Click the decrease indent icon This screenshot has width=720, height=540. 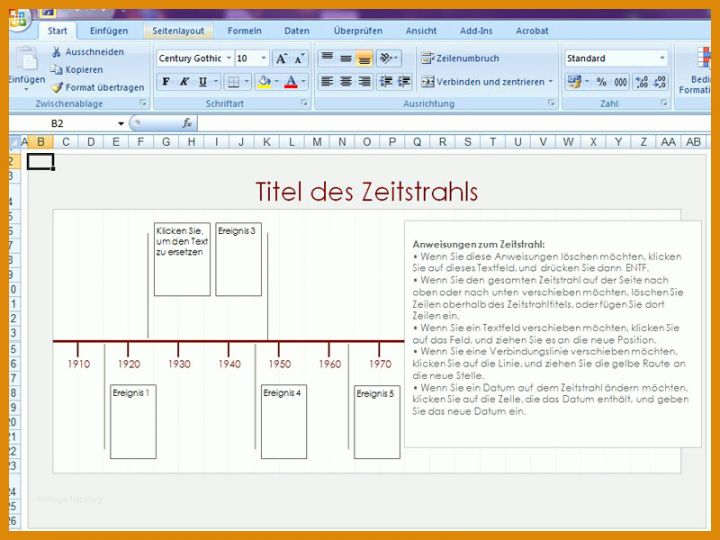[x=385, y=82]
